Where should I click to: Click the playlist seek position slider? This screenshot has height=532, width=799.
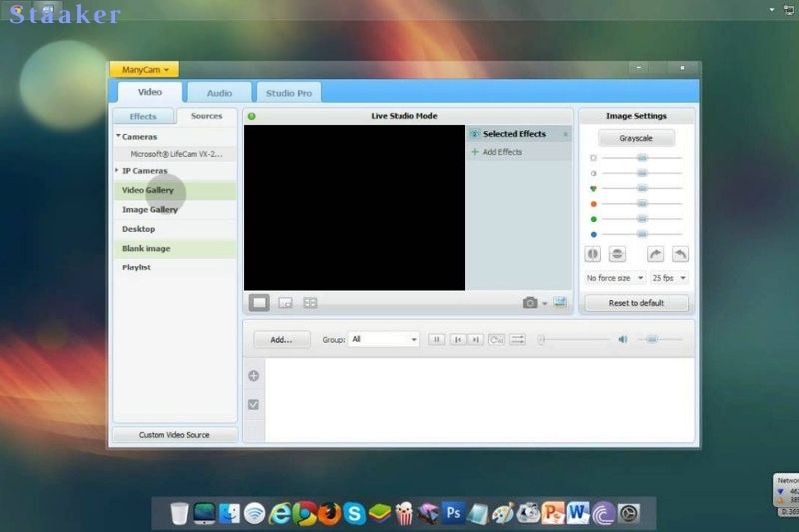click(573, 339)
